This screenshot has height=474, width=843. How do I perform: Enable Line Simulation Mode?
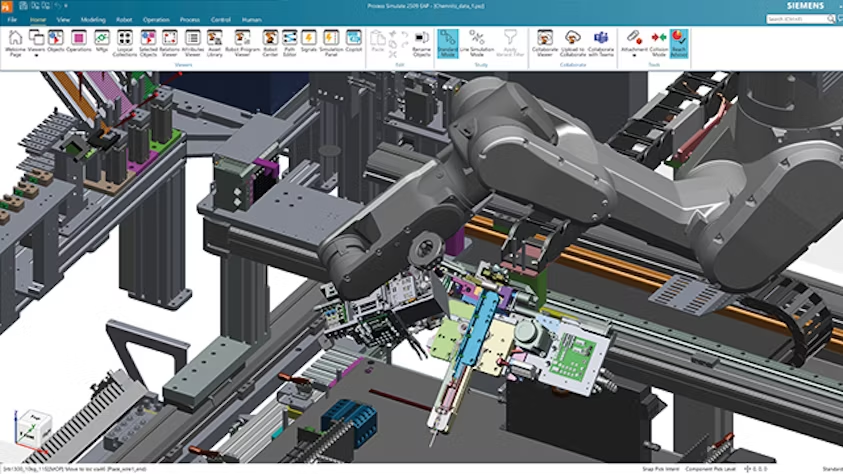click(476, 41)
